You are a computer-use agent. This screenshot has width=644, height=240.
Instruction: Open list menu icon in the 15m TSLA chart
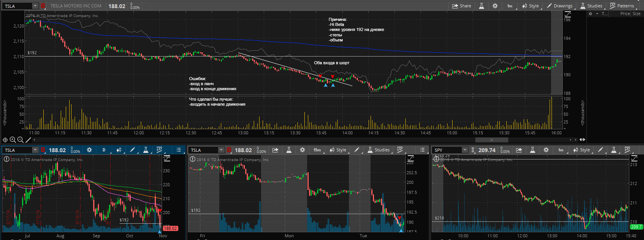click(422, 150)
